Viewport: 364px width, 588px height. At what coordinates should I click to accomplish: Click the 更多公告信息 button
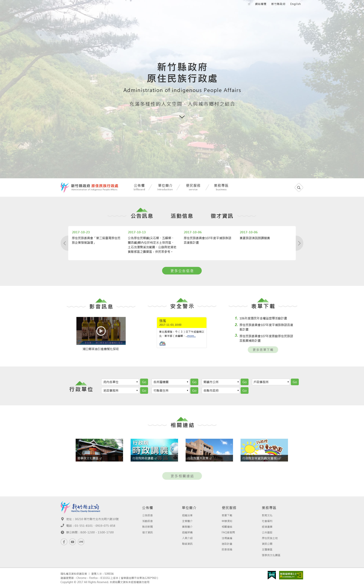[x=182, y=271]
